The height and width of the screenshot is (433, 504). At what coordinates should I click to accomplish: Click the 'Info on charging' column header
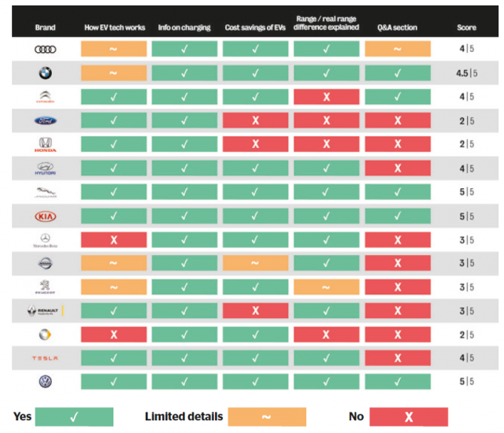183,28
